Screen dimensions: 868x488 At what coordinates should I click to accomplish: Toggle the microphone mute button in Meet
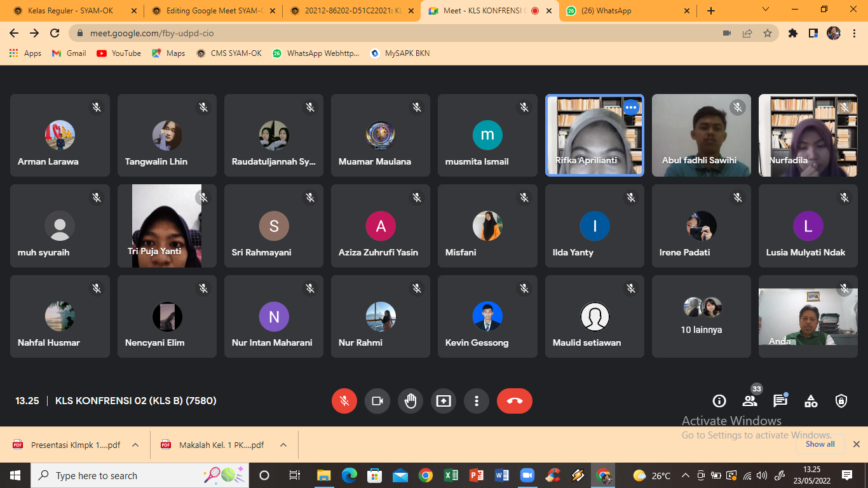click(x=344, y=401)
